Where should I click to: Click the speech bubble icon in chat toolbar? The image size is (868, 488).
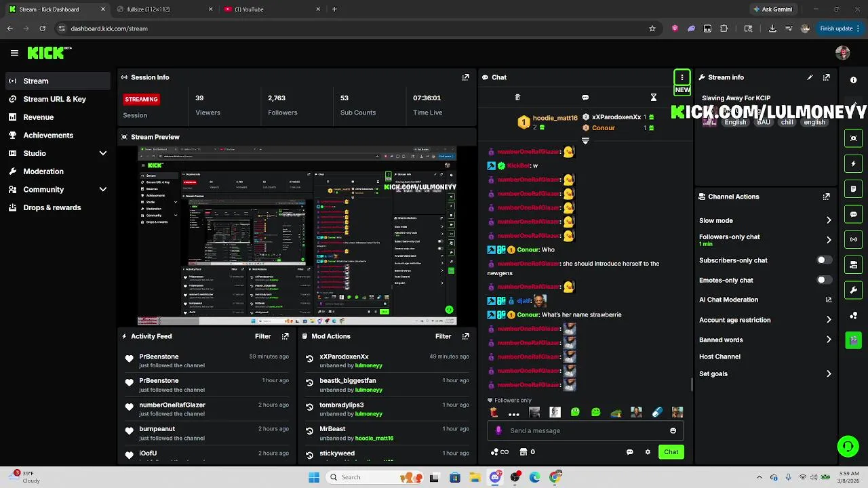(x=585, y=98)
